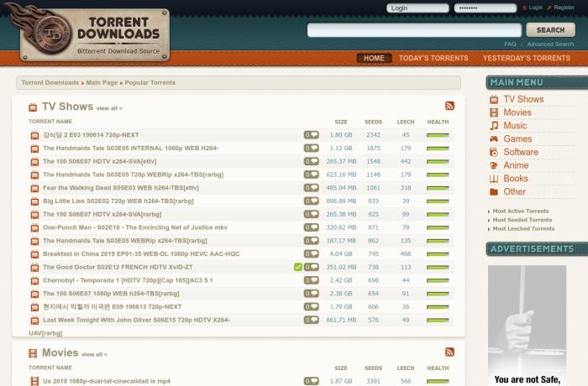588x386 pixels.
Task: Open the Movies RSS feed icon
Action: click(x=449, y=352)
